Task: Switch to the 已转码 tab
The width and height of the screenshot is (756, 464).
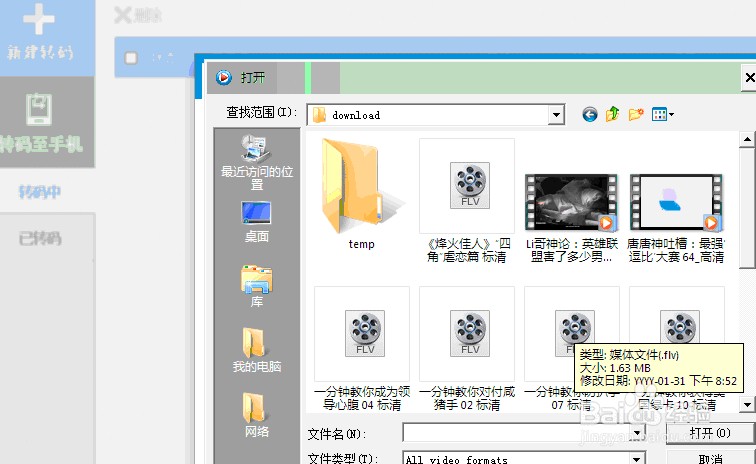Action: click(40, 238)
